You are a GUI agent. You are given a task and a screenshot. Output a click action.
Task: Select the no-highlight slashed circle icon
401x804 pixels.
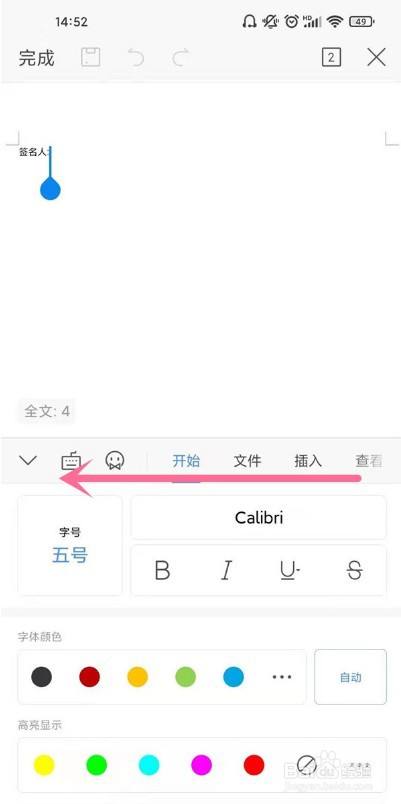click(x=307, y=766)
